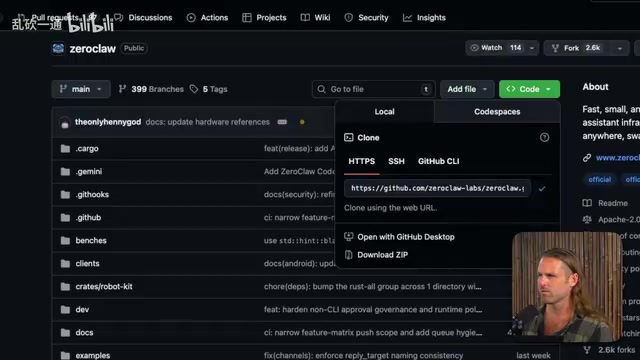This screenshot has height=360, width=640.
Task: Click the Actions play icon
Action: pos(191,18)
